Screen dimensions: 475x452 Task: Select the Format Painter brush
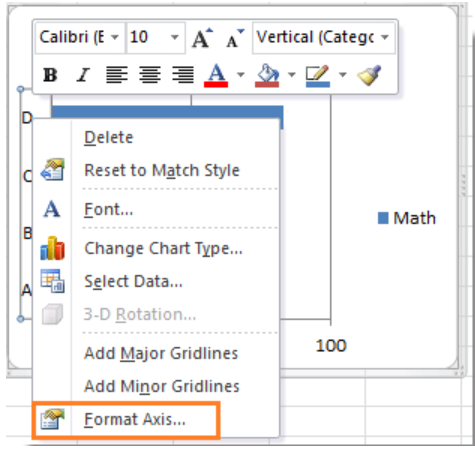pos(369,75)
